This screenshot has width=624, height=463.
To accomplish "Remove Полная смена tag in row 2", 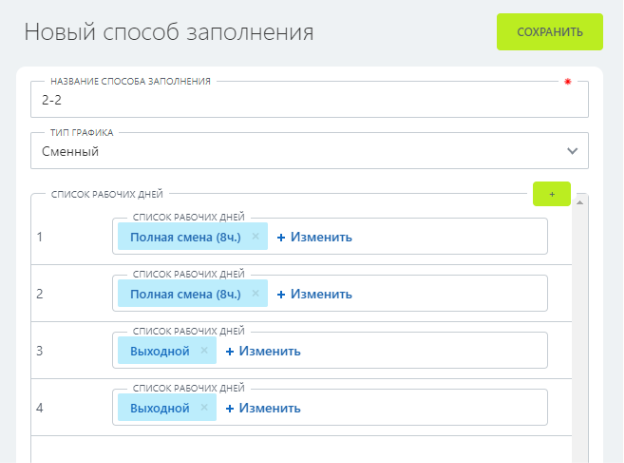I will [x=256, y=294].
